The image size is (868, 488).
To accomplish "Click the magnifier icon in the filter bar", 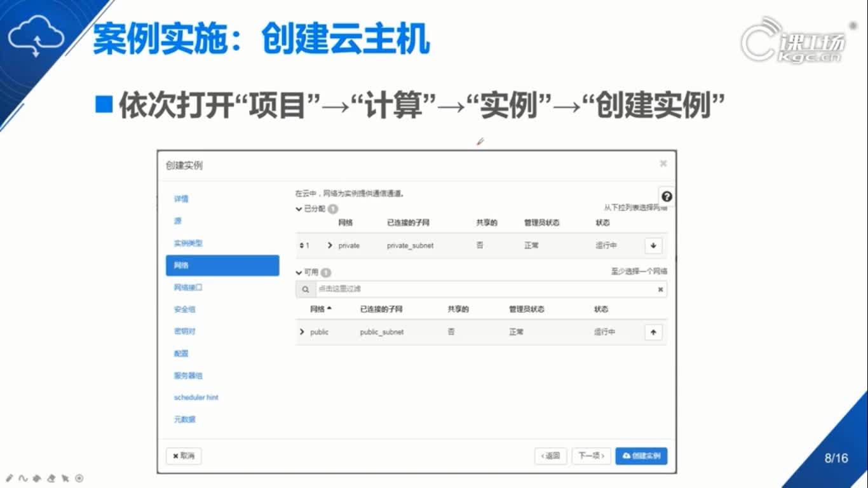I will (x=306, y=289).
